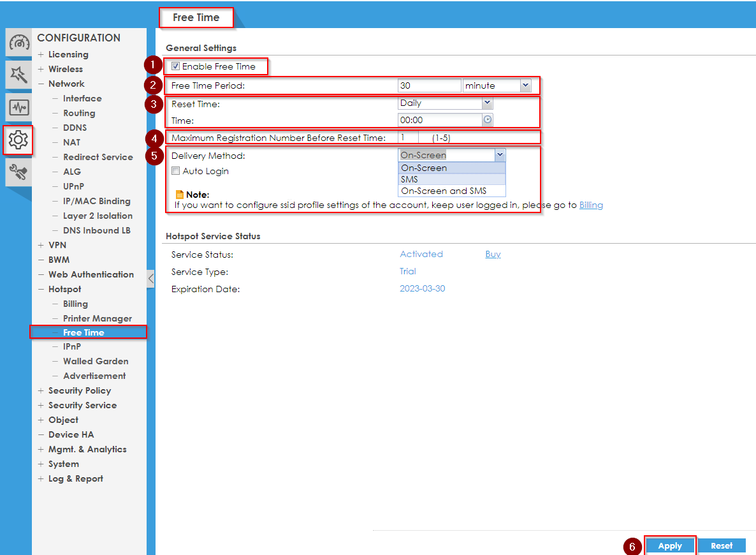The height and width of the screenshot is (555, 756).
Task: Open the Reset Time Daily dropdown
Action: click(446, 103)
